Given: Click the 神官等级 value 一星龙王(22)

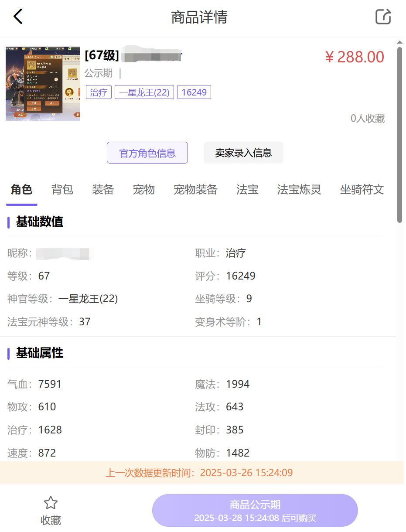Looking at the screenshot, I should tap(88, 299).
